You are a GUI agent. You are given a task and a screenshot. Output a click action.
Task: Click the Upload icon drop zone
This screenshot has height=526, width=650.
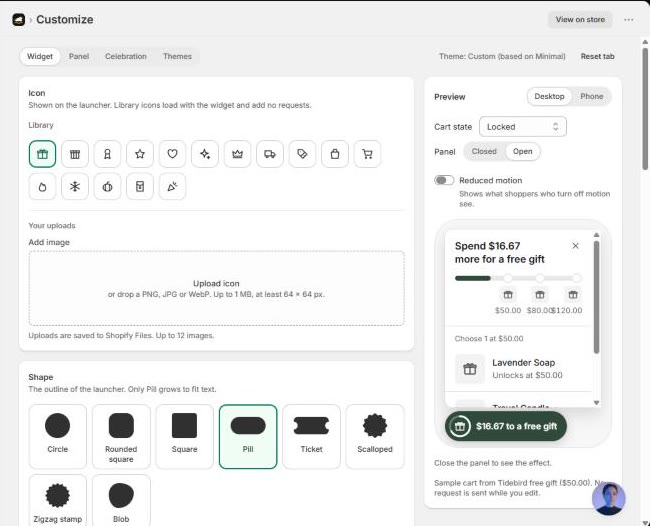216,288
